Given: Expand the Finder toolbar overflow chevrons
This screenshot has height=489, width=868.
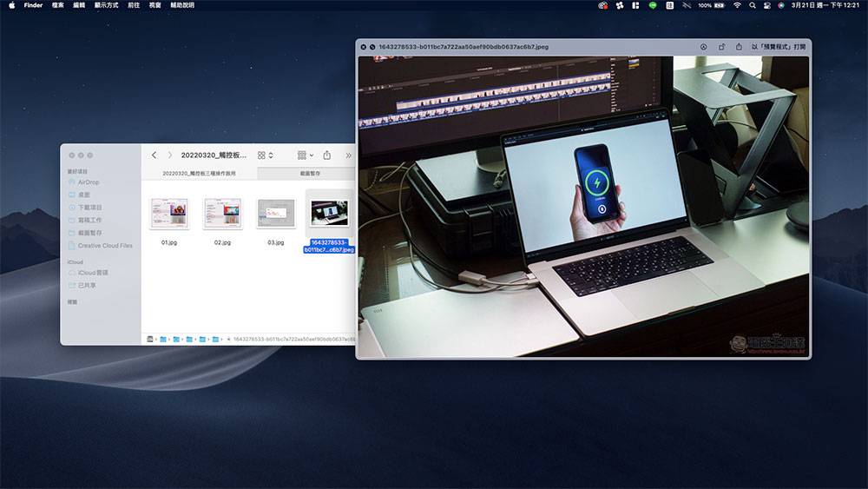Looking at the screenshot, I should tap(349, 155).
